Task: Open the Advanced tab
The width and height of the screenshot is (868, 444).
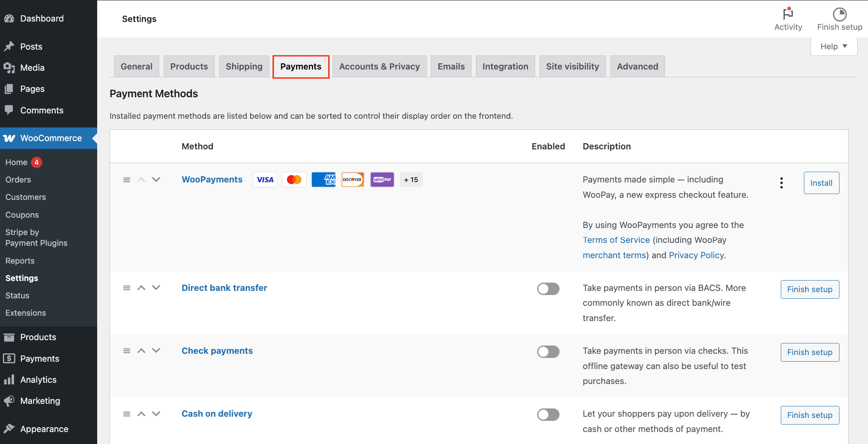Action: (637, 66)
